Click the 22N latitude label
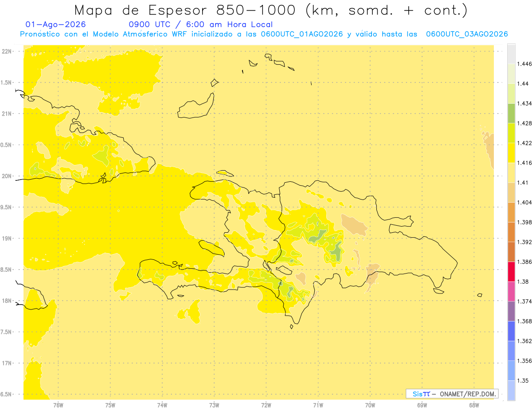The image size is (532, 411). (x=7, y=51)
